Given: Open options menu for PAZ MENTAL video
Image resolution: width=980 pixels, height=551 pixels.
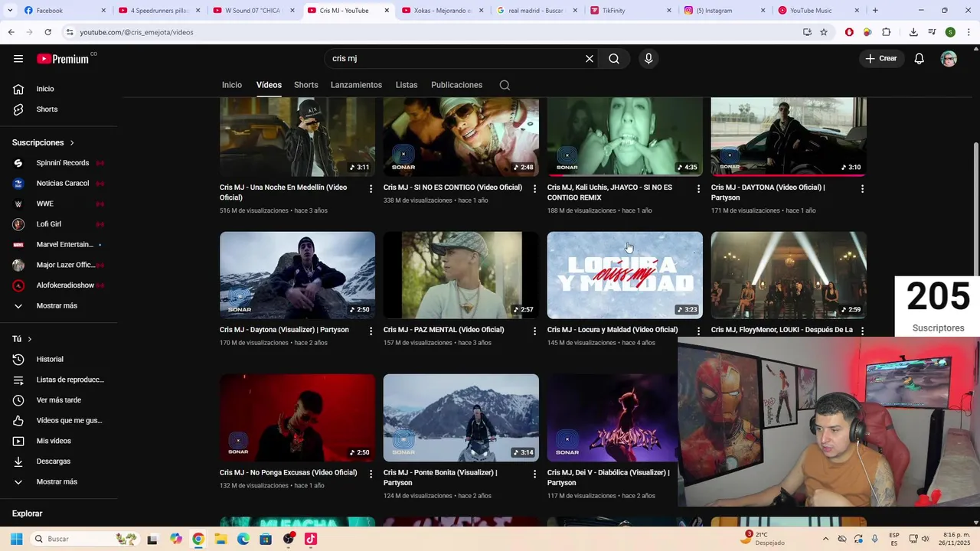Looking at the screenshot, I should pyautogui.click(x=535, y=331).
